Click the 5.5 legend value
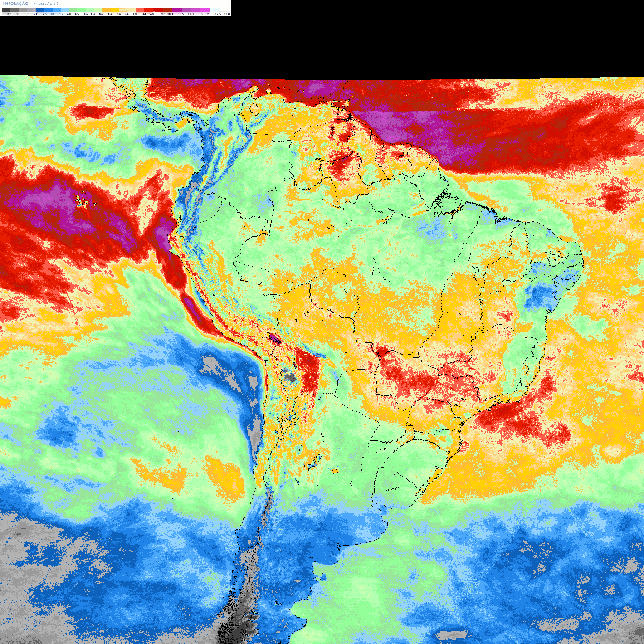 pyautogui.click(x=93, y=14)
